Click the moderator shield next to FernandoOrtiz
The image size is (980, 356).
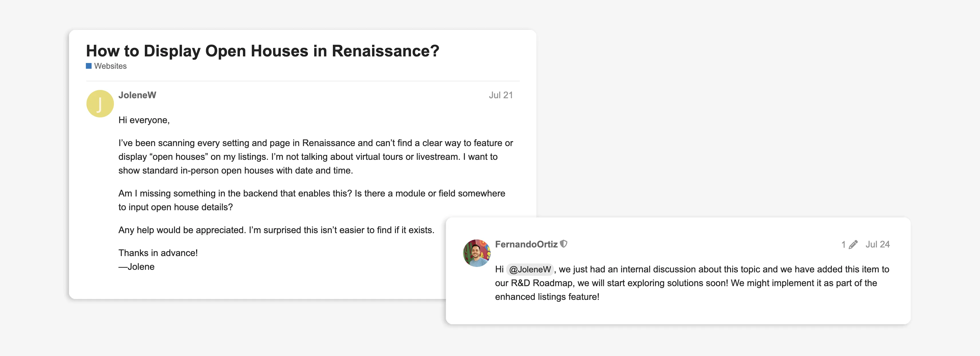click(x=564, y=244)
